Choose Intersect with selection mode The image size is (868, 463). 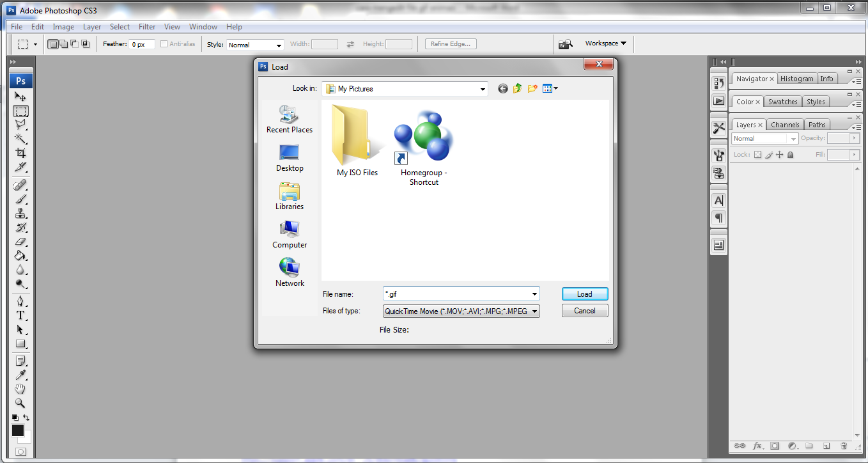(85, 44)
